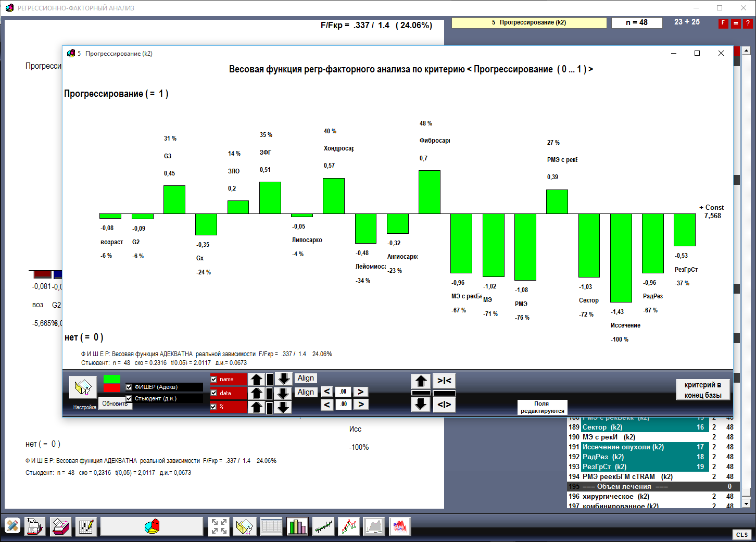Click the Обновить button
The image size is (756, 542).
point(115,404)
